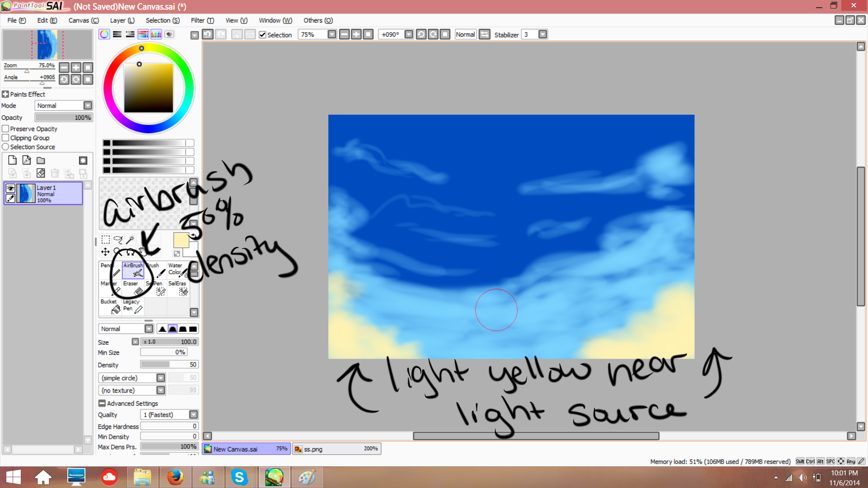This screenshot has width=868, height=488.
Task: Select the AirBrush tool
Action: (133, 270)
